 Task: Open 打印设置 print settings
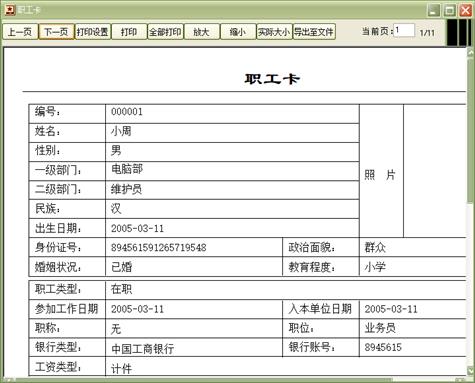93,32
